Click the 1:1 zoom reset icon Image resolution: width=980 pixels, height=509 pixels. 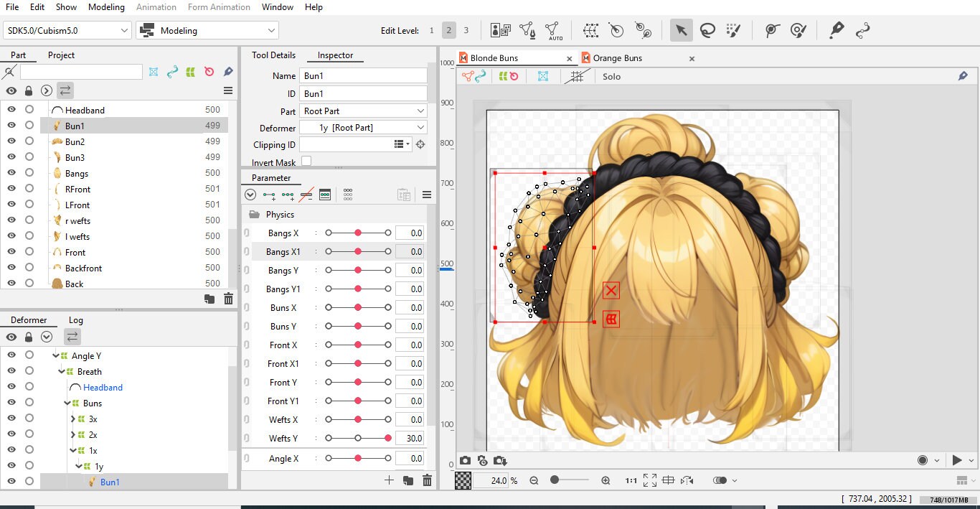(631, 480)
